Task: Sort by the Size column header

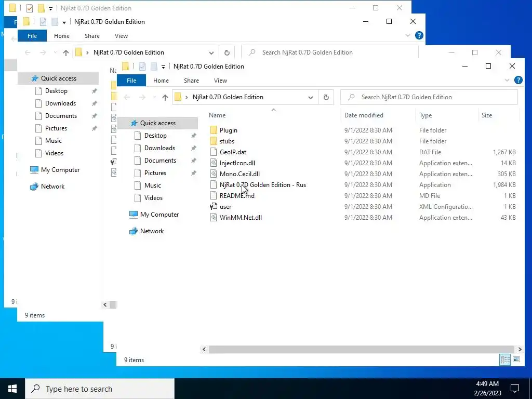Action: coord(486,115)
